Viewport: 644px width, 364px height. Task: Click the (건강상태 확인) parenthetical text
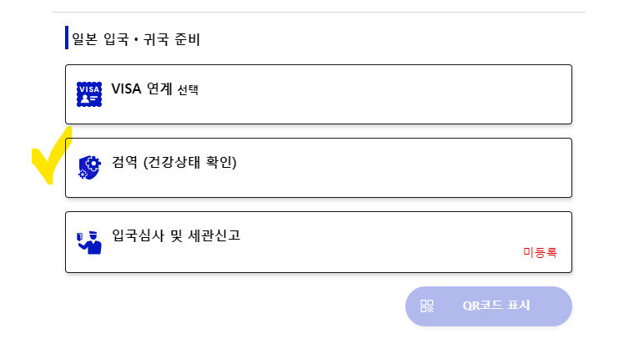coord(190,162)
